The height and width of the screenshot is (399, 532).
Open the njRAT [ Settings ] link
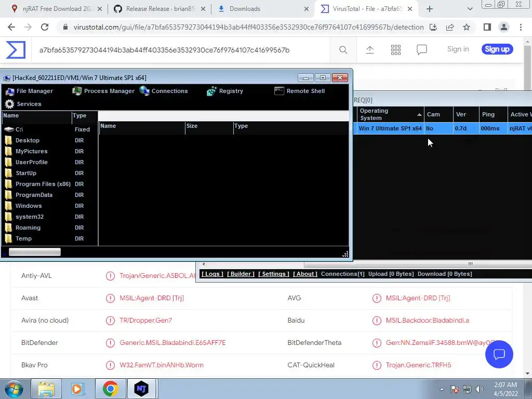[273, 274]
